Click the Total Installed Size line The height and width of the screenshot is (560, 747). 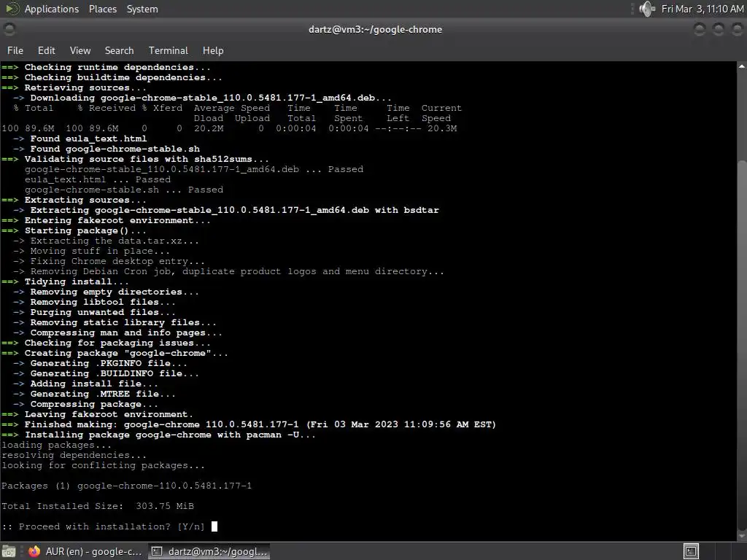tap(98, 506)
